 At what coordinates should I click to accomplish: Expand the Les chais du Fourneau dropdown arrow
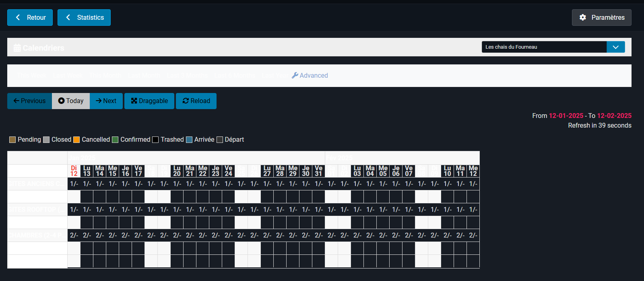point(615,47)
